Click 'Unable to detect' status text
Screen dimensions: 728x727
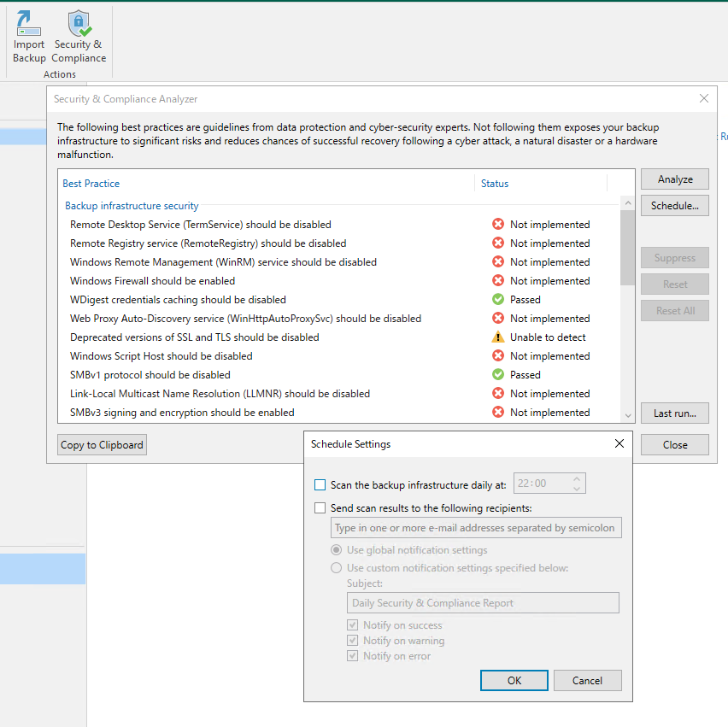[x=548, y=337]
